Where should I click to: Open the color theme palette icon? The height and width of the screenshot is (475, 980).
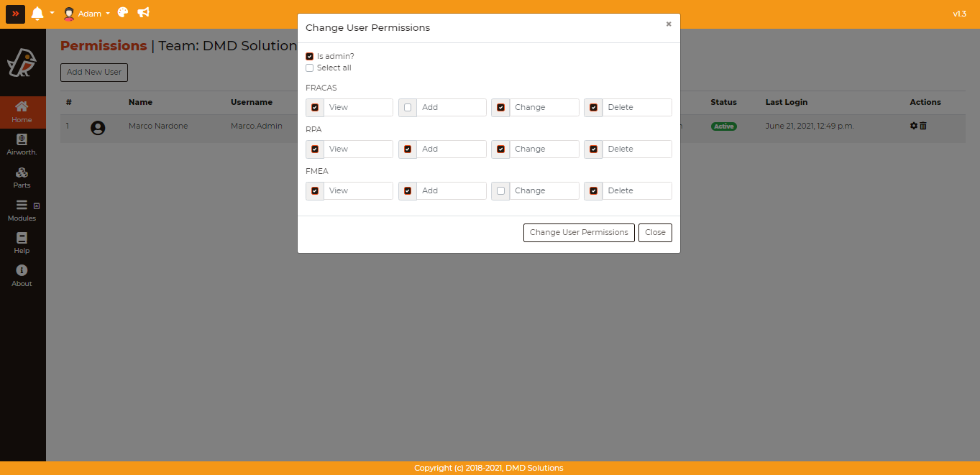tap(123, 13)
